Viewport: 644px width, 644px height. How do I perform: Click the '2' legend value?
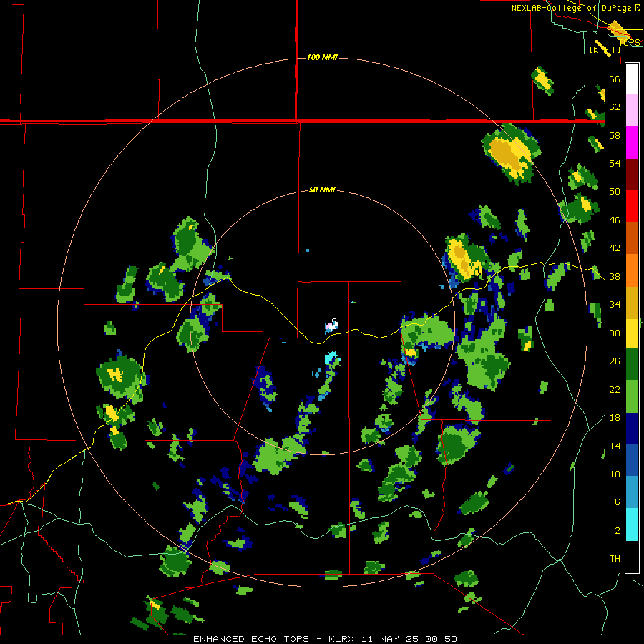tap(618, 531)
